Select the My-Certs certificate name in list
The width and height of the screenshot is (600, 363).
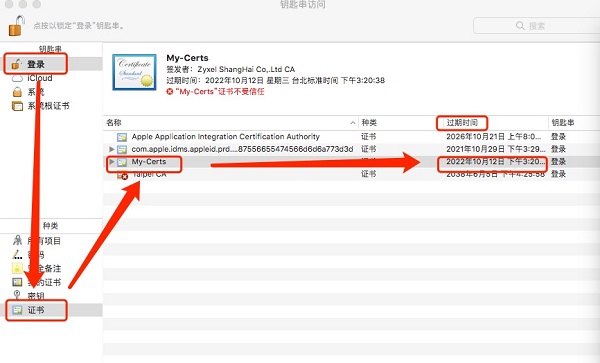point(149,161)
